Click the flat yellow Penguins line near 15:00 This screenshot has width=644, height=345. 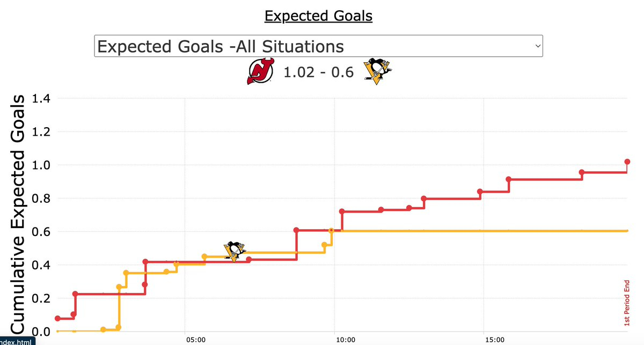[484, 231]
